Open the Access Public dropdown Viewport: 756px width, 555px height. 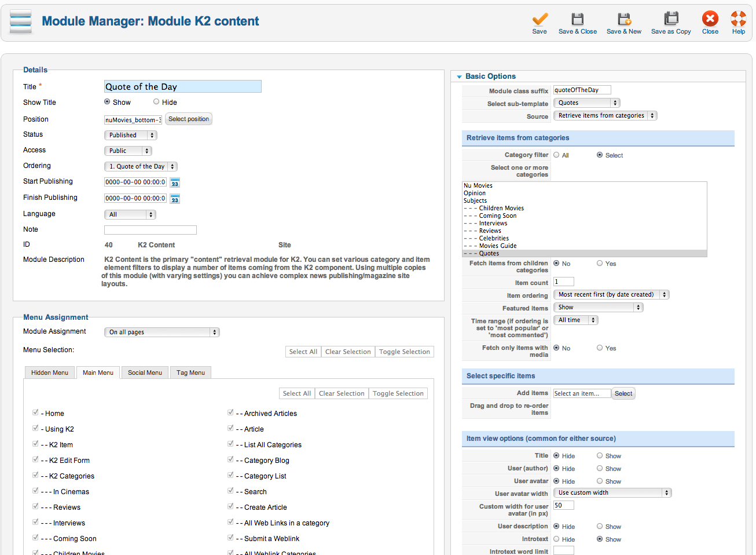pos(128,151)
